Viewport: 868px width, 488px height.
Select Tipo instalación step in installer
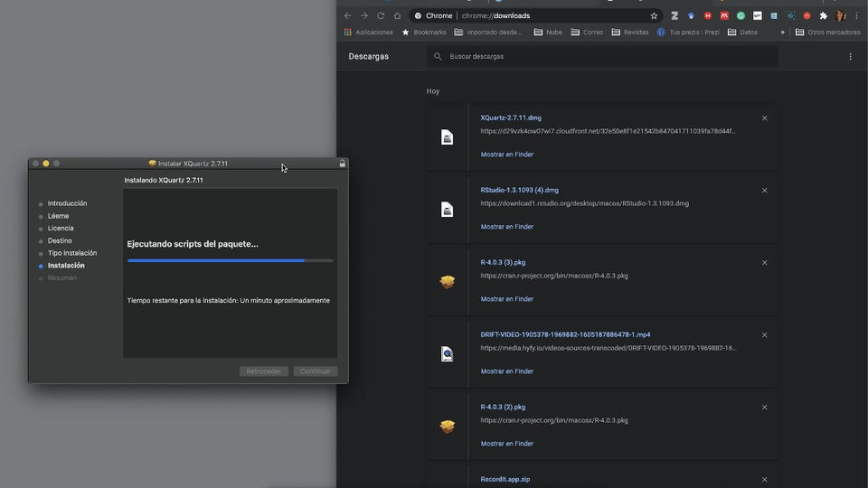click(72, 253)
